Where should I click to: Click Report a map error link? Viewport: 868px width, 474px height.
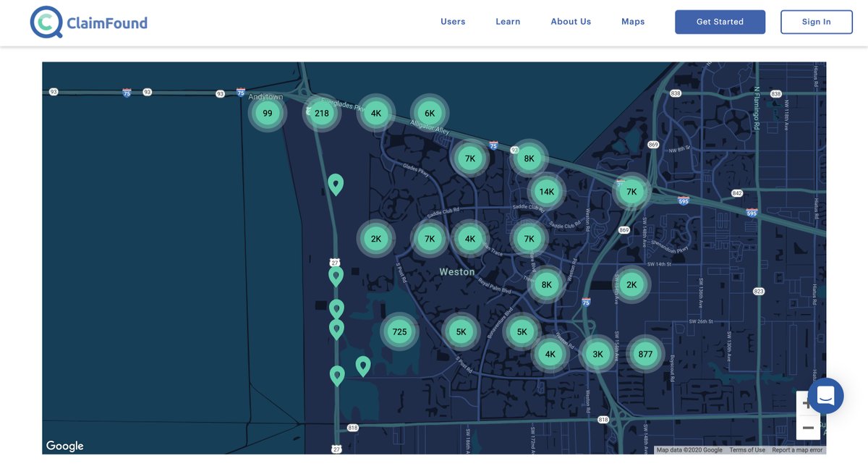(797, 450)
